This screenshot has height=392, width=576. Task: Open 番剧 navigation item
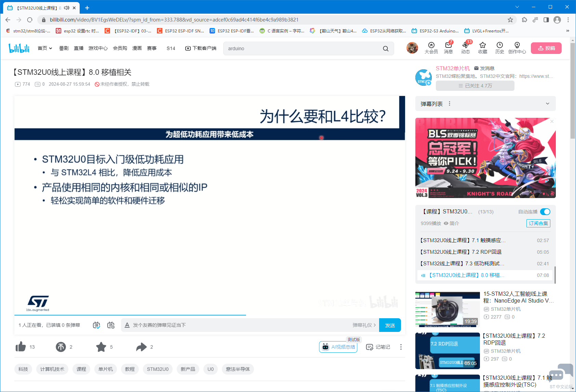pyautogui.click(x=64, y=48)
